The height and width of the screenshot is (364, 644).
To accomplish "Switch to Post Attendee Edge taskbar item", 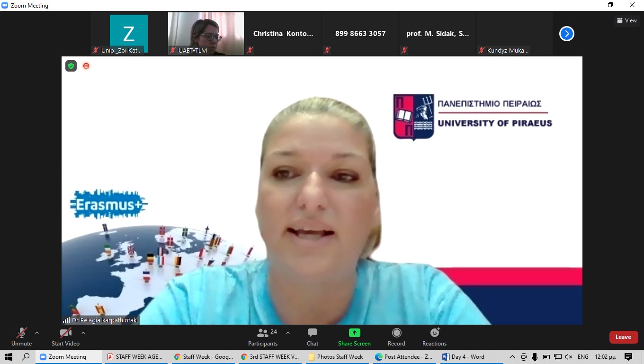I will (x=405, y=357).
